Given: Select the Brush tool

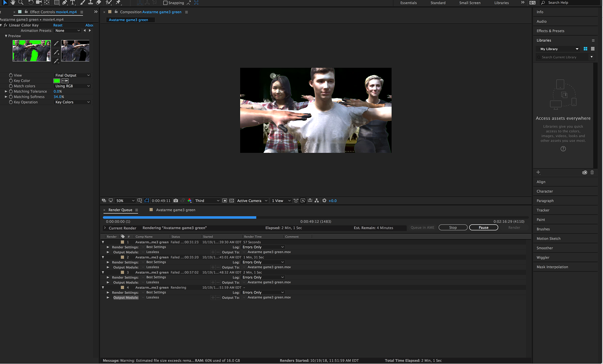Looking at the screenshot, I should (82, 3).
